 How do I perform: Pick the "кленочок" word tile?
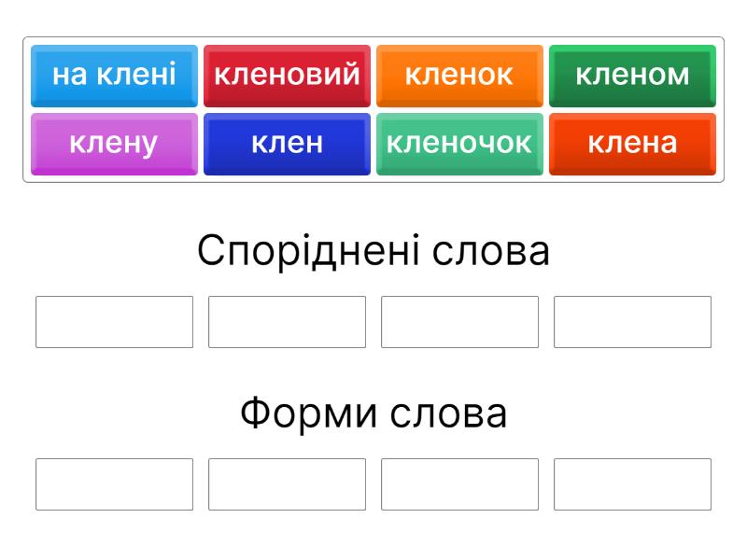click(x=459, y=144)
